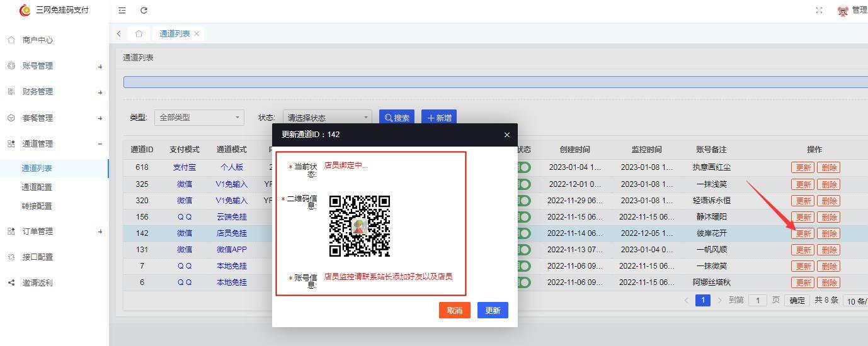868x346 pixels.
Task: Click the 三网免挂码支付 logo
Action: point(54,10)
